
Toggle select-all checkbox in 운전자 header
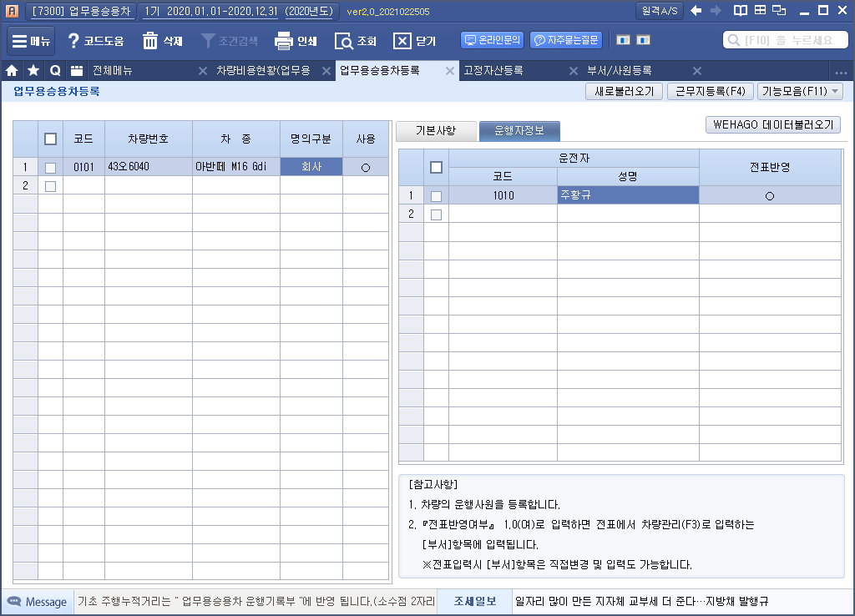pos(436,168)
